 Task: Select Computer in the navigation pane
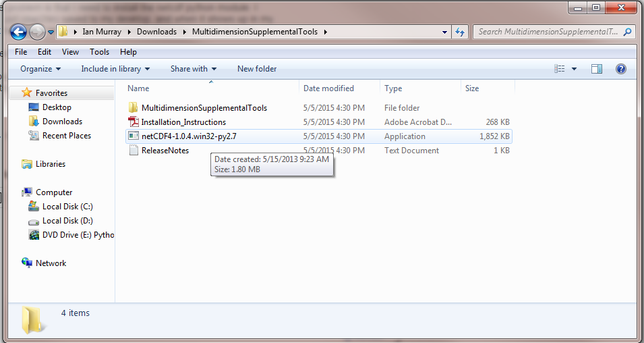(54, 192)
